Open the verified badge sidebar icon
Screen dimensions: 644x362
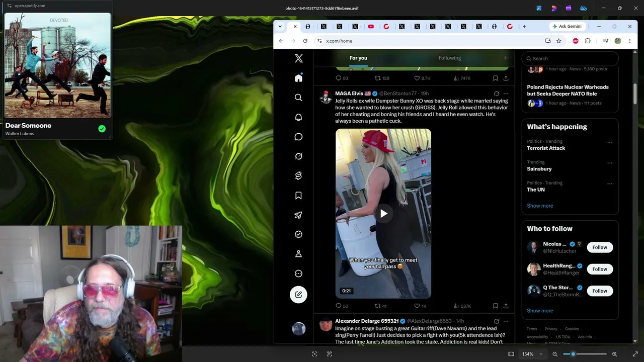tap(298, 234)
